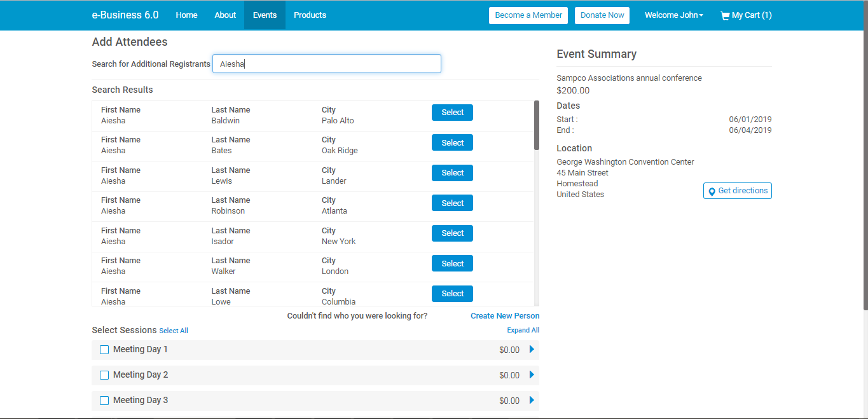The image size is (868, 419).
Task: Click Expand All for session details
Action: [x=523, y=329]
